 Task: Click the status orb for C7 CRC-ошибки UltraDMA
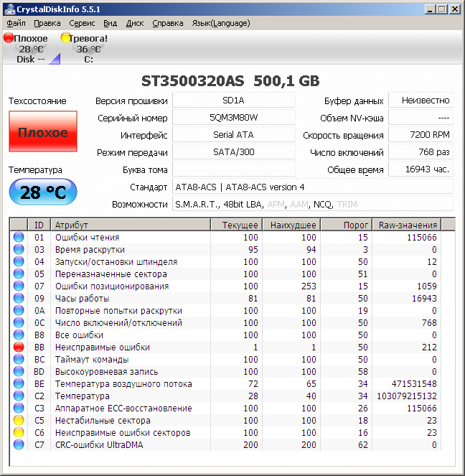[19, 444]
